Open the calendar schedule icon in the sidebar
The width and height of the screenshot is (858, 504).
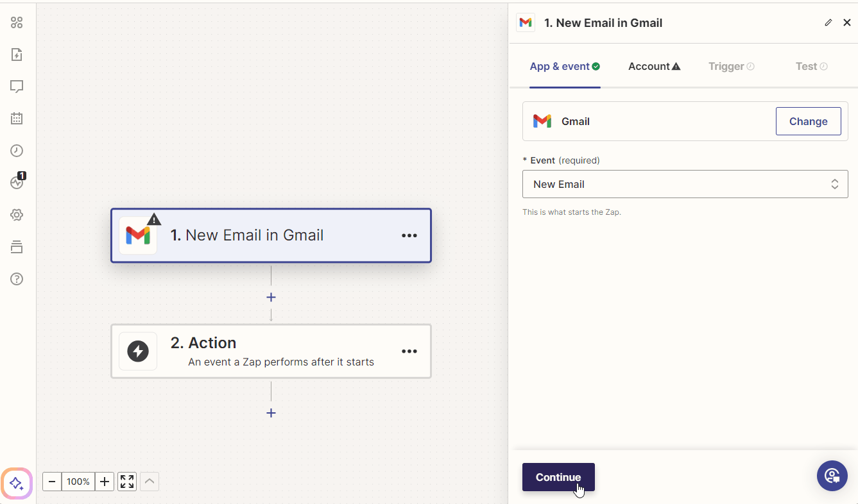tap(17, 119)
